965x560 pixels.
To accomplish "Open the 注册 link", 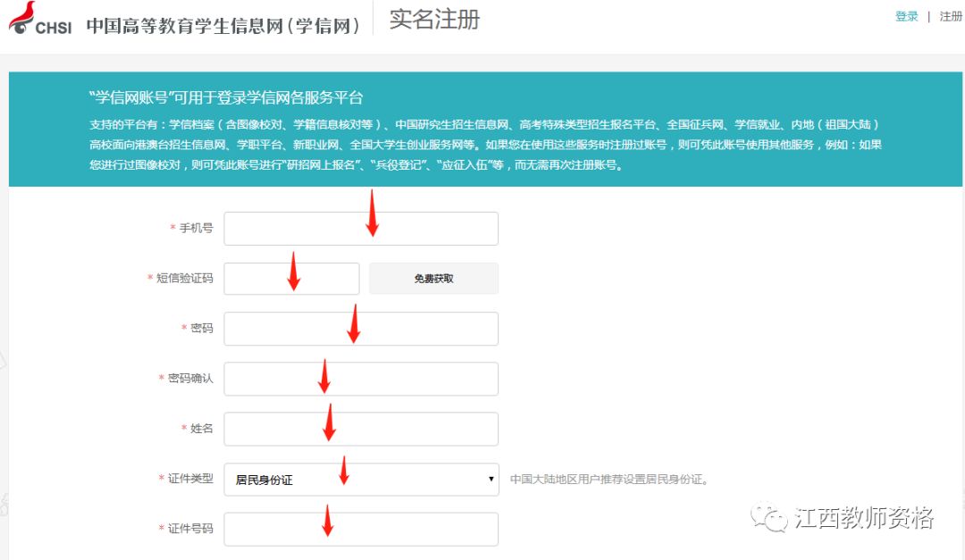I will pos(951,17).
